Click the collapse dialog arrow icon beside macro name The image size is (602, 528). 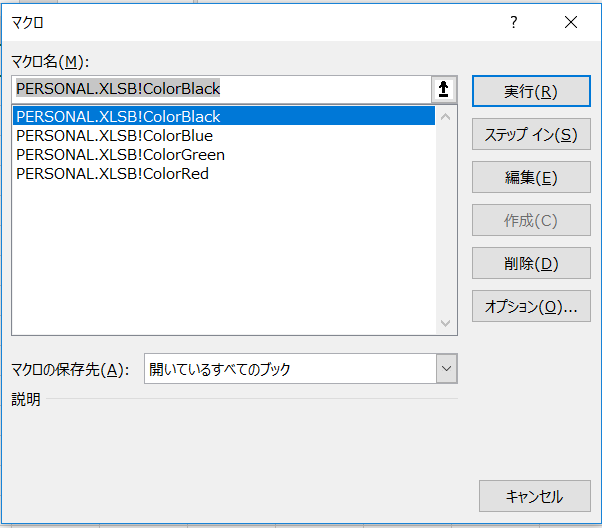pyautogui.click(x=444, y=89)
